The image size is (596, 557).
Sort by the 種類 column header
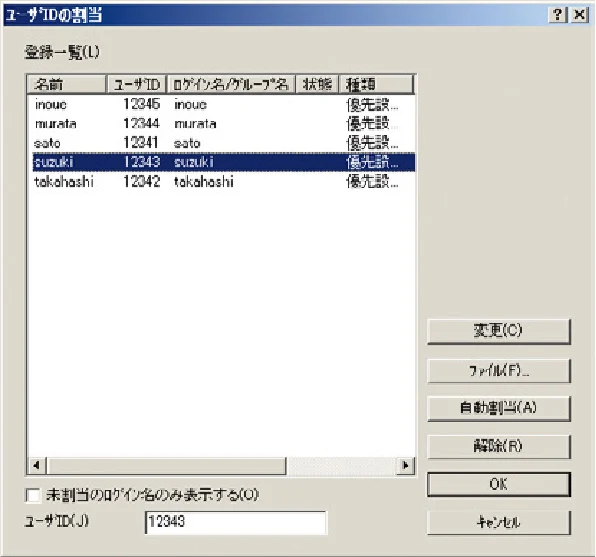(376, 84)
